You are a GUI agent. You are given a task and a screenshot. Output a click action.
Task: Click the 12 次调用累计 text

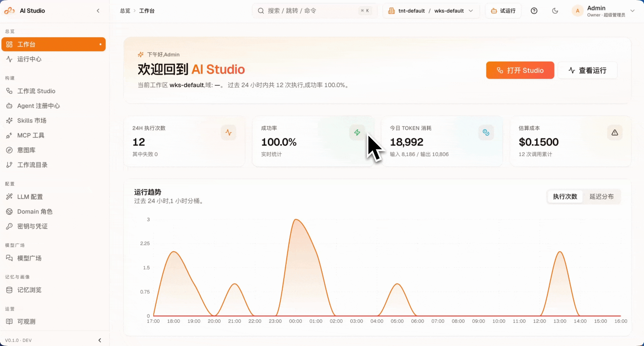click(535, 154)
